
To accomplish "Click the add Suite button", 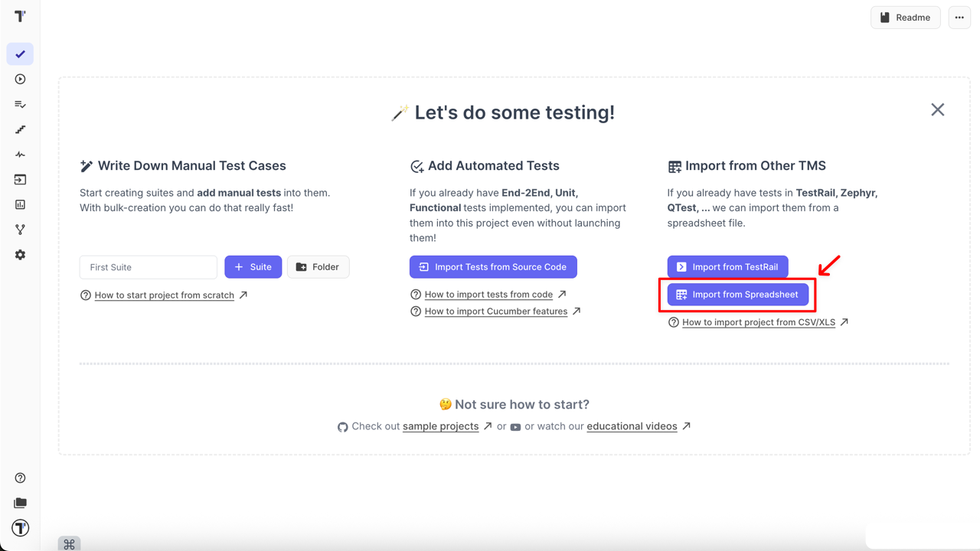I will click(x=253, y=267).
